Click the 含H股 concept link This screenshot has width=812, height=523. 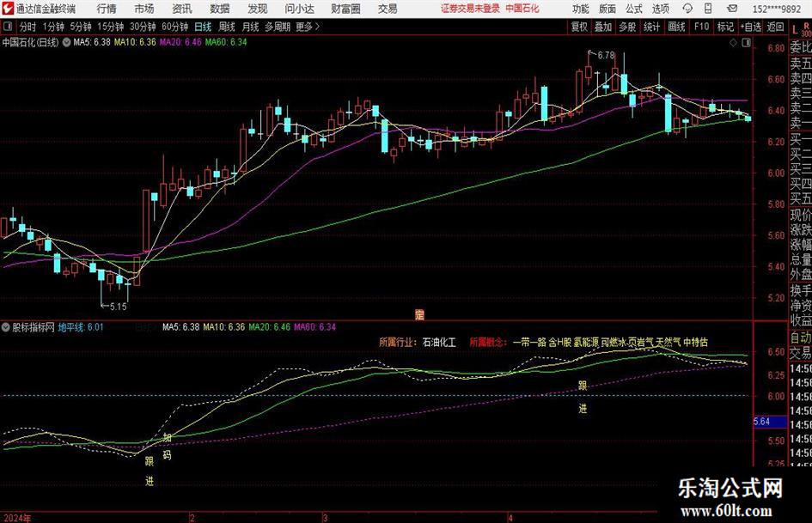559,343
